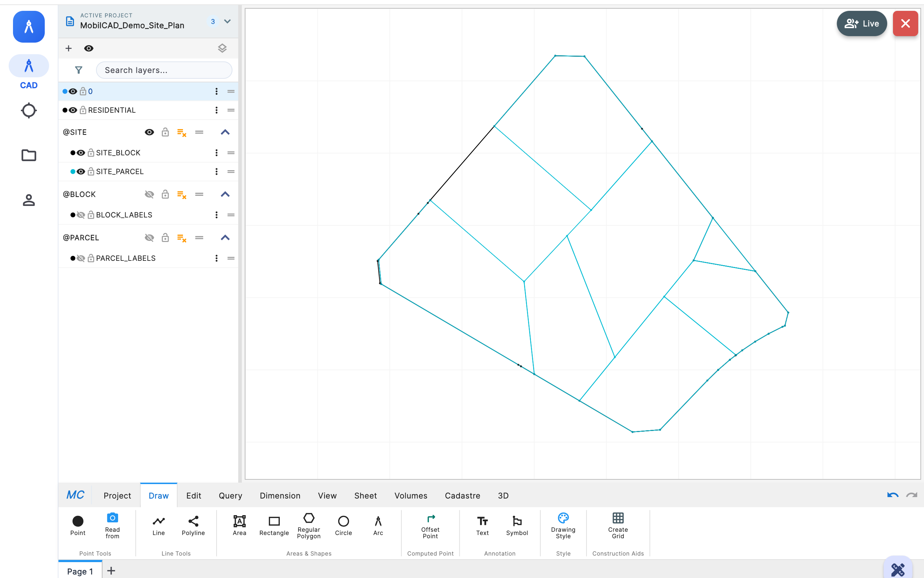Open the user profile sidebar icon
The height and width of the screenshot is (578, 924).
tap(29, 200)
